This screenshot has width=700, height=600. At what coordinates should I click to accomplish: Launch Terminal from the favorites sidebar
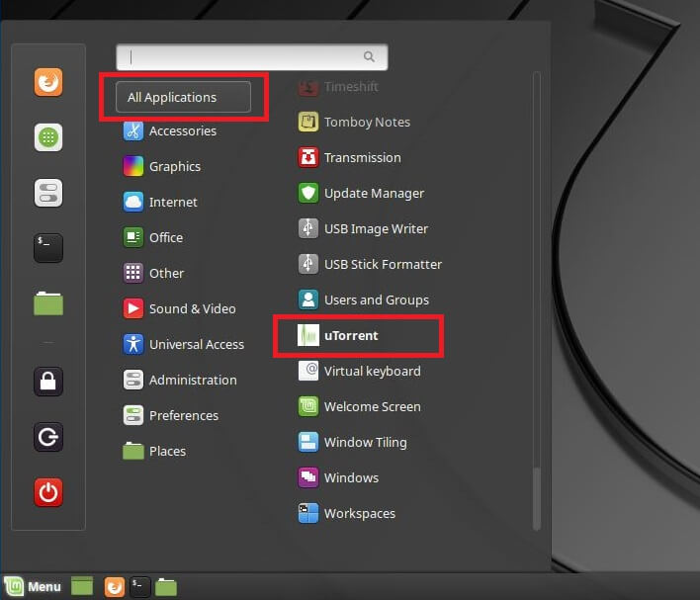pos(48,248)
